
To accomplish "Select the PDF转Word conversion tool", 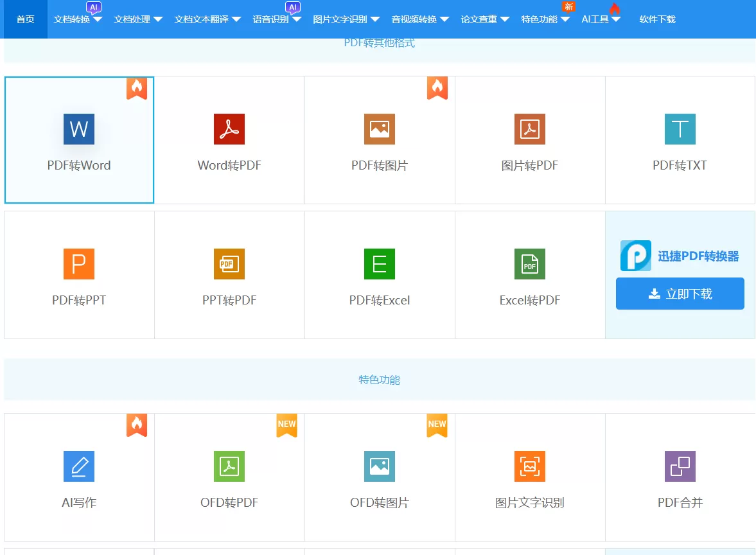I will 78,140.
